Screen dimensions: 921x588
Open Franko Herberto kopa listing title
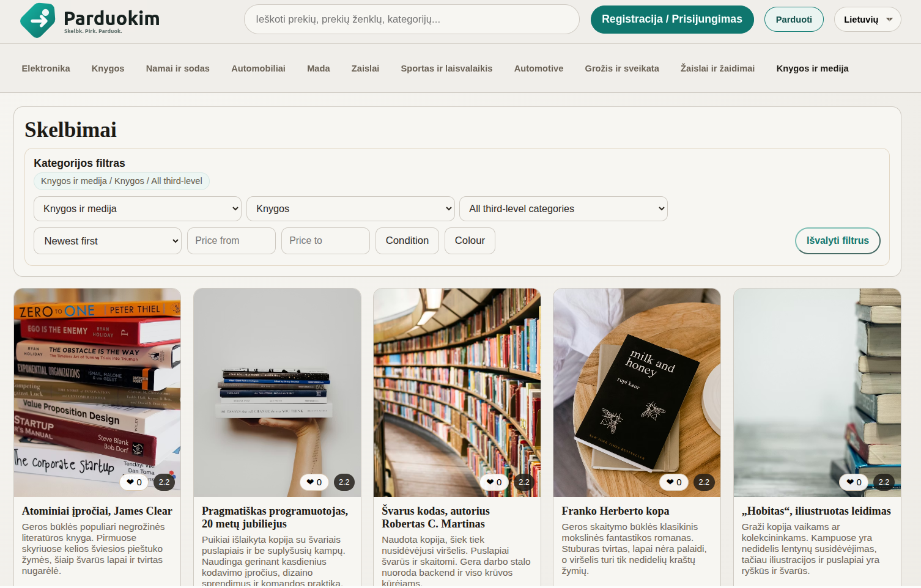[615, 511]
